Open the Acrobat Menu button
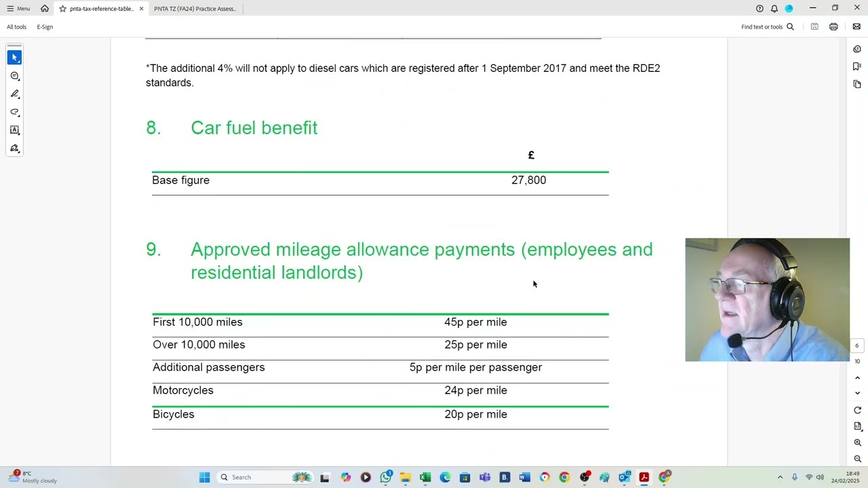Image resolution: width=868 pixels, height=488 pixels. tap(18, 9)
